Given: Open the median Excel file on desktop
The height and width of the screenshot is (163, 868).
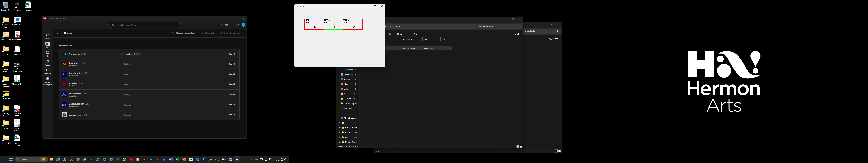Looking at the screenshot, I should click(x=28, y=6).
